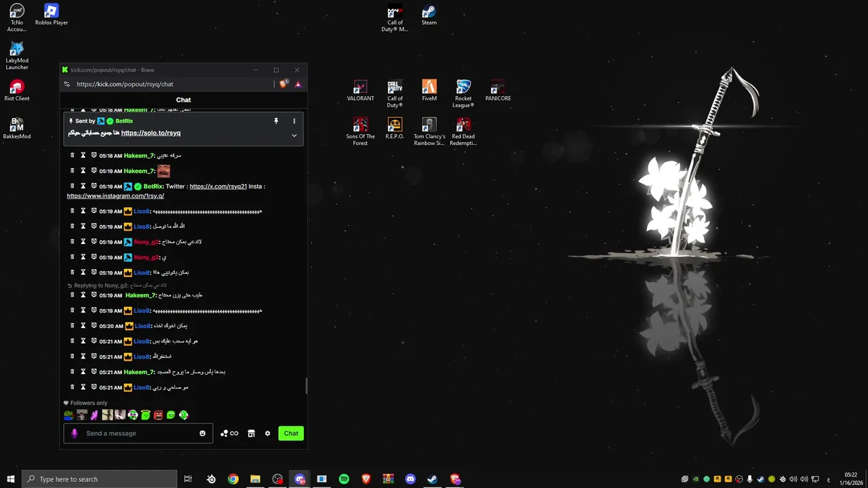Image resolution: width=868 pixels, height=488 pixels.
Task: Click the taskbar clock showing 05:22
Action: [x=850, y=479]
